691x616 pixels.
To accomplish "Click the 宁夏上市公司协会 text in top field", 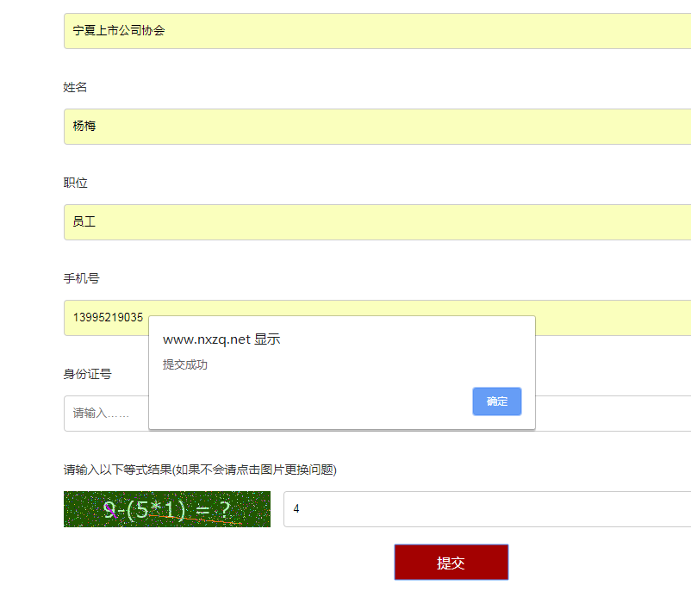I will [119, 31].
